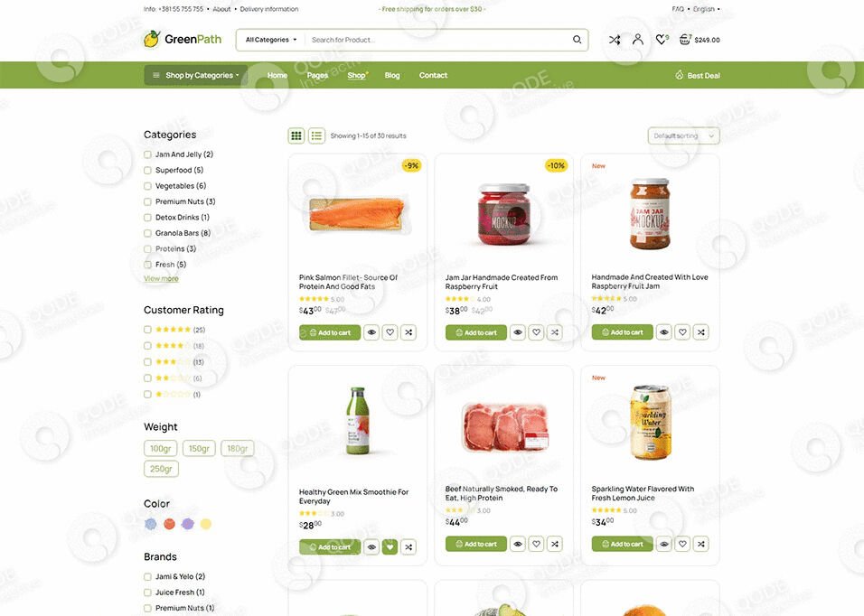Switch to grid view layout
Image resolution: width=864 pixels, height=616 pixels.
296,135
